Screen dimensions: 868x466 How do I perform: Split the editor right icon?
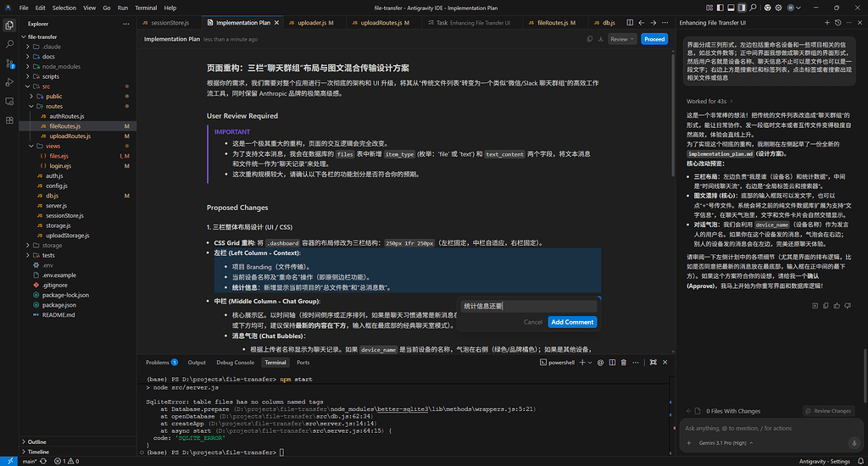[x=630, y=23]
